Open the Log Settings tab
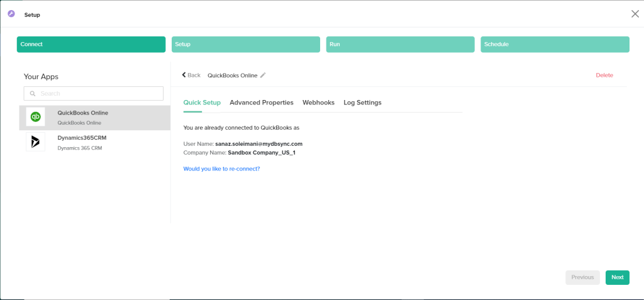 362,103
